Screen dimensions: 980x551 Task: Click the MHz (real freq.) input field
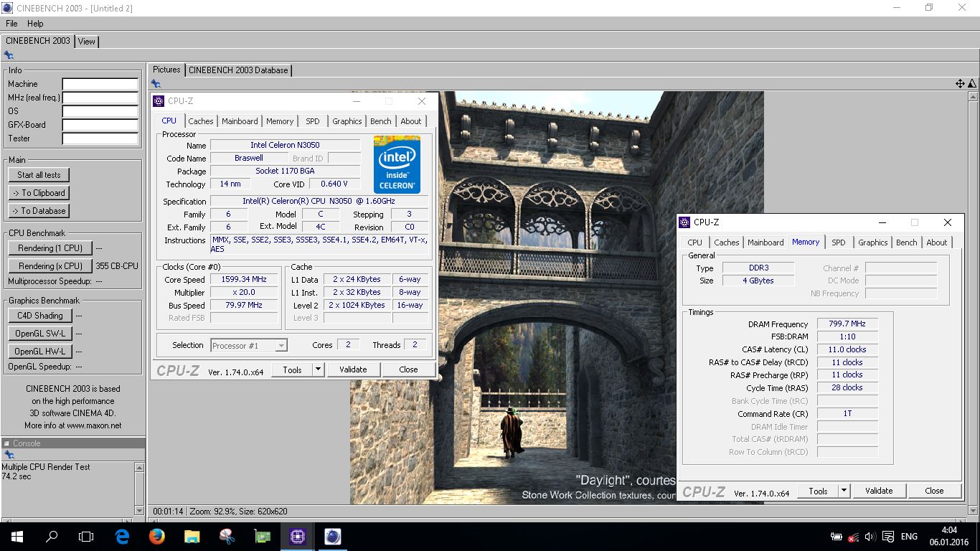click(100, 98)
